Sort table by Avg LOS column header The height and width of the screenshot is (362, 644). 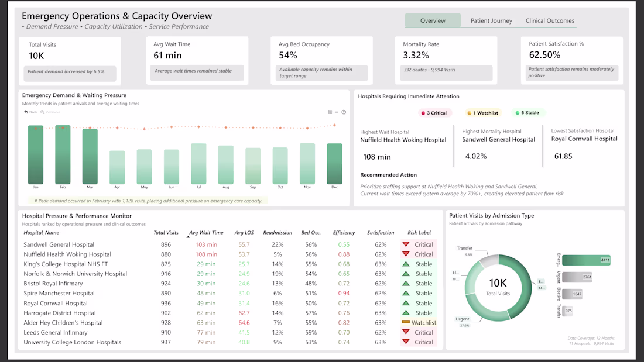pyautogui.click(x=244, y=232)
